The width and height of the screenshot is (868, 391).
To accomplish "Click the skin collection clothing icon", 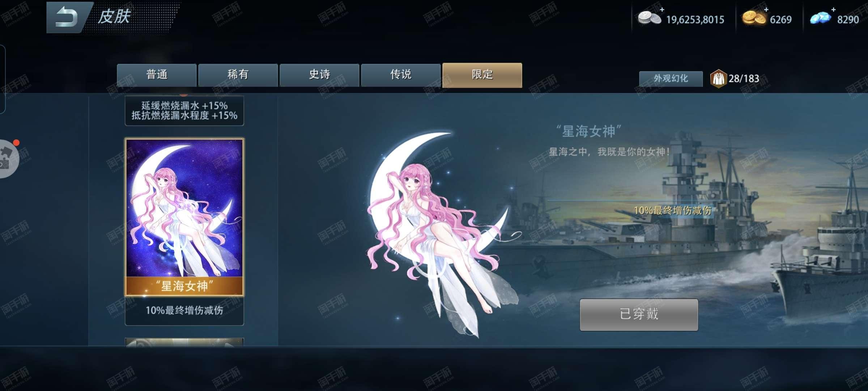I will [718, 79].
